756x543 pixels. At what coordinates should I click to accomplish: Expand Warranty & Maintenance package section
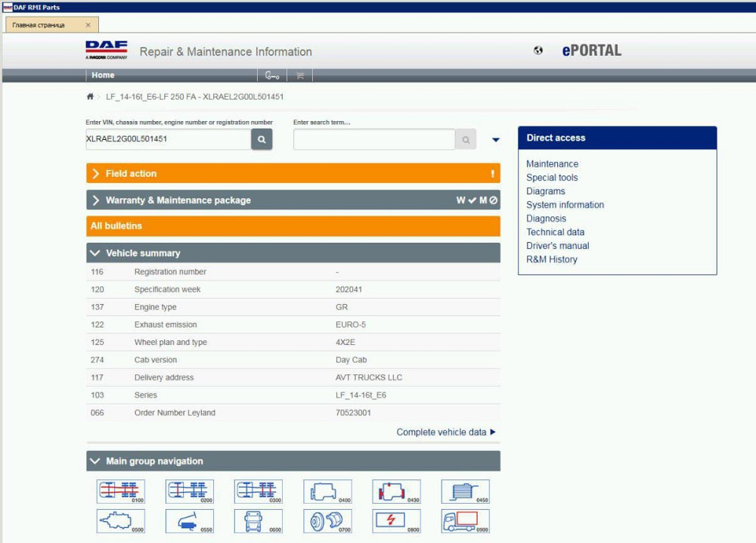293,200
